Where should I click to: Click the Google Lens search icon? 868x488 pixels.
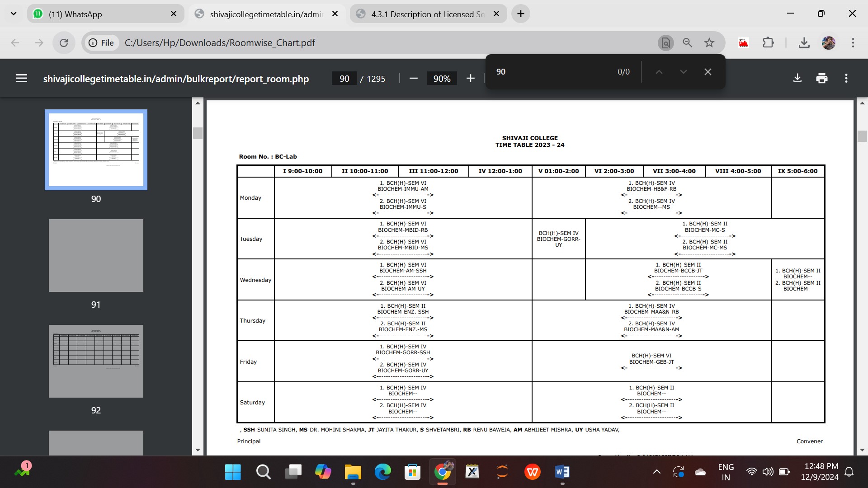[665, 43]
